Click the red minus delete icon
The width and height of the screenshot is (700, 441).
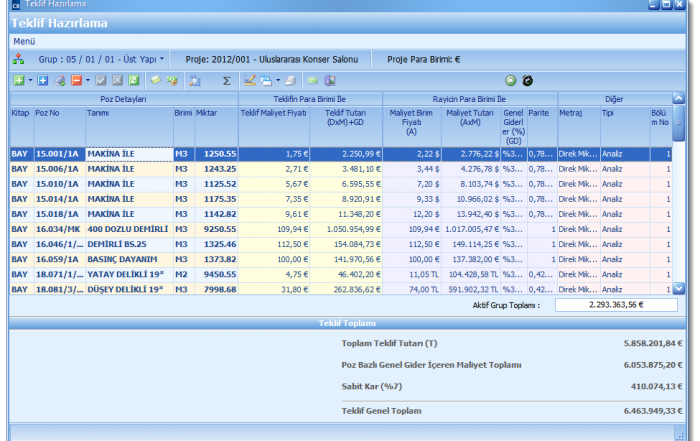click(76, 80)
